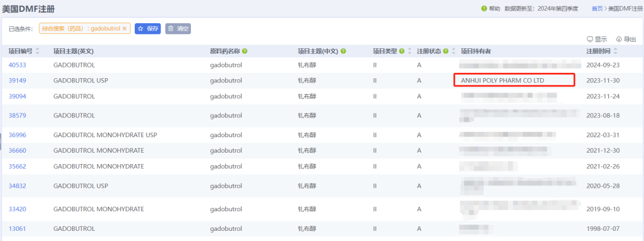Click help icon beside 项目类型
644x241 pixels.
[x=401, y=51]
